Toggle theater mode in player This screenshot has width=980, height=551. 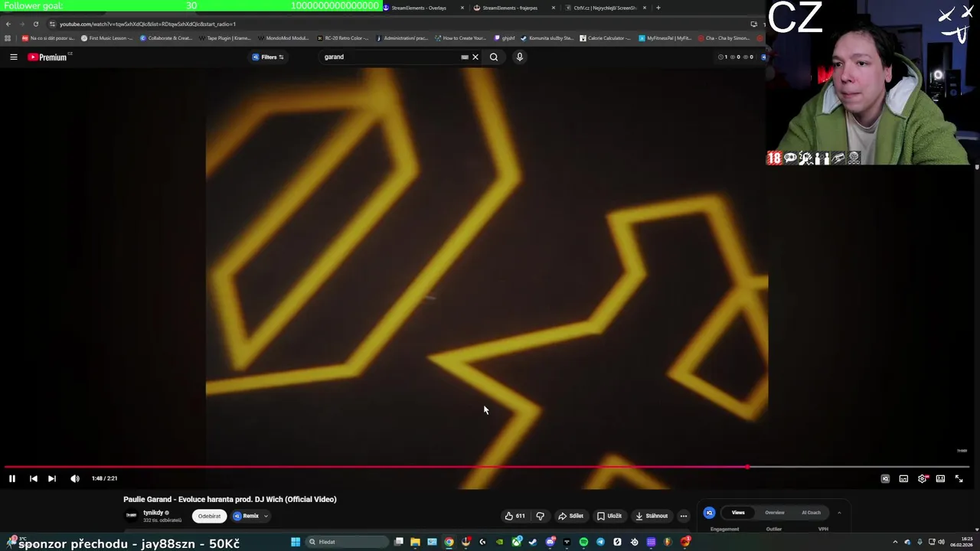tap(940, 478)
